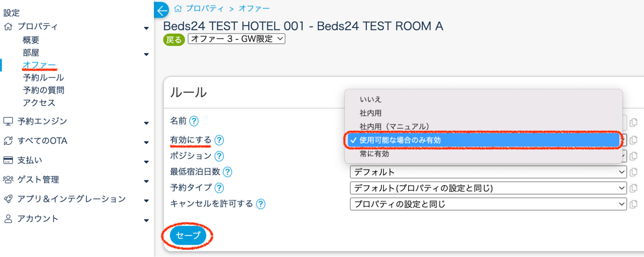The image size is (644, 257).
Task: Open the オファー 3 - GW限定 selector
Action: tap(236, 39)
